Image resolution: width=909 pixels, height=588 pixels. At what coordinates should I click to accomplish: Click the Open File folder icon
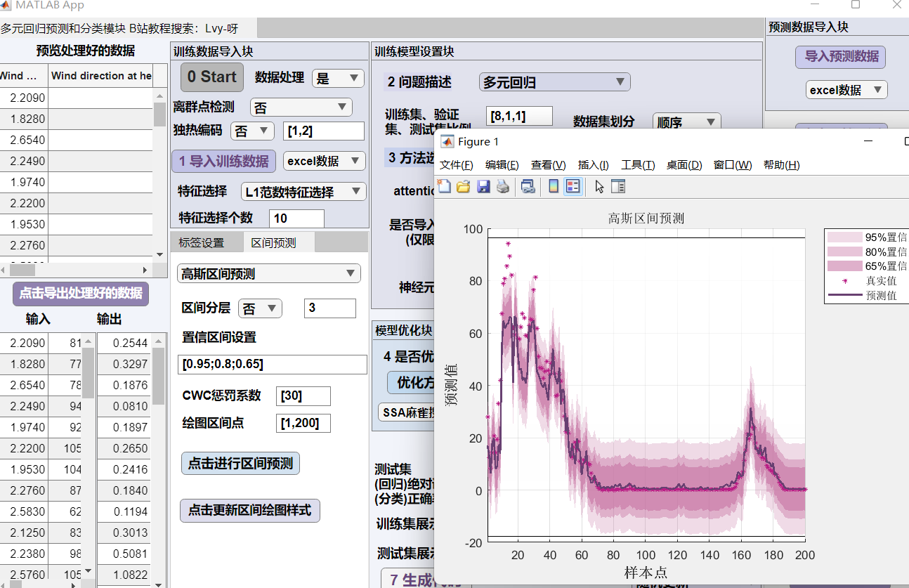tap(464, 186)
